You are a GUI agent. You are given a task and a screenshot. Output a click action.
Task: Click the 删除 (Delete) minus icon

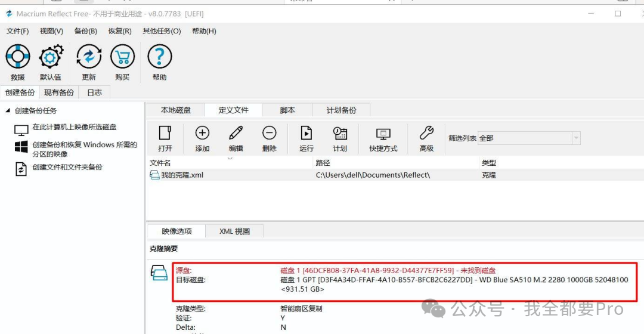pos(270,133)
